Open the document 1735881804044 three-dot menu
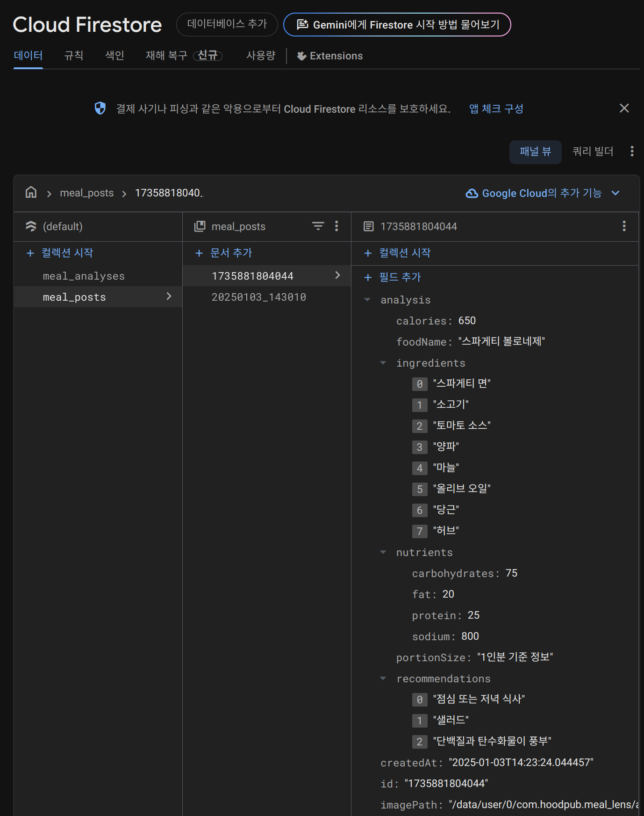644x816 pixels. [624, 226]
